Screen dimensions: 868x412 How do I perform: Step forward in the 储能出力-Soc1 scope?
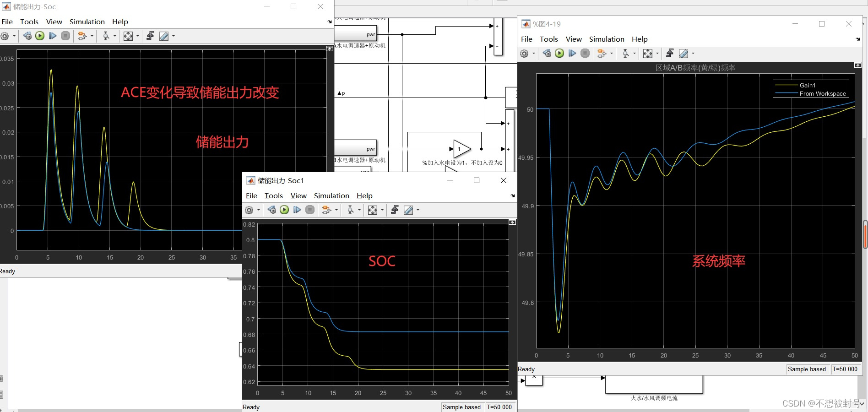[x=297, y=210]
